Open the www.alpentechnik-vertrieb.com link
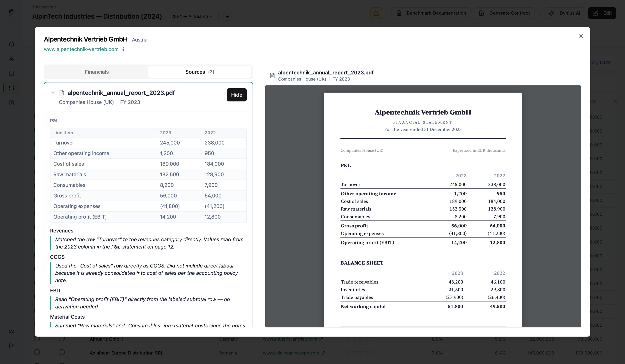The height and width of the screenshot is (364, 625). 81,49
